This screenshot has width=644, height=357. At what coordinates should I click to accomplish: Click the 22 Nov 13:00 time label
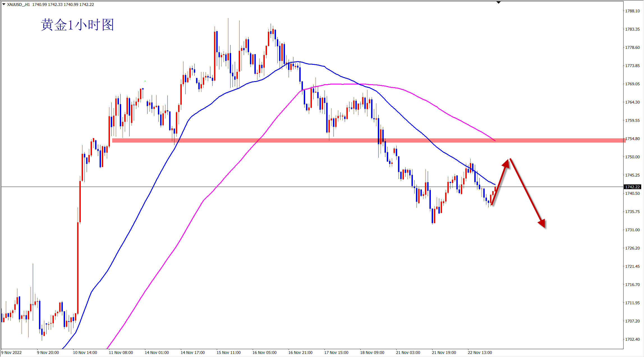point(480,353)
